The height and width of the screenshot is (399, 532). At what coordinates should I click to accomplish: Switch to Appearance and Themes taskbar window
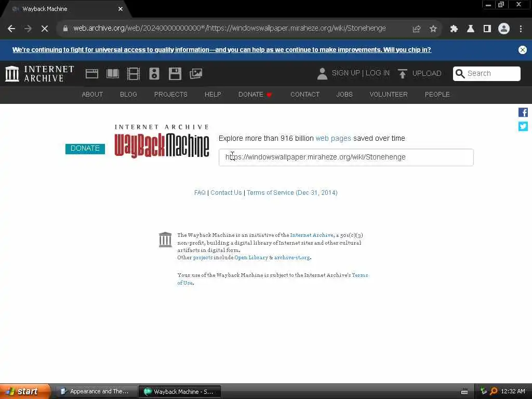[96, 392]
